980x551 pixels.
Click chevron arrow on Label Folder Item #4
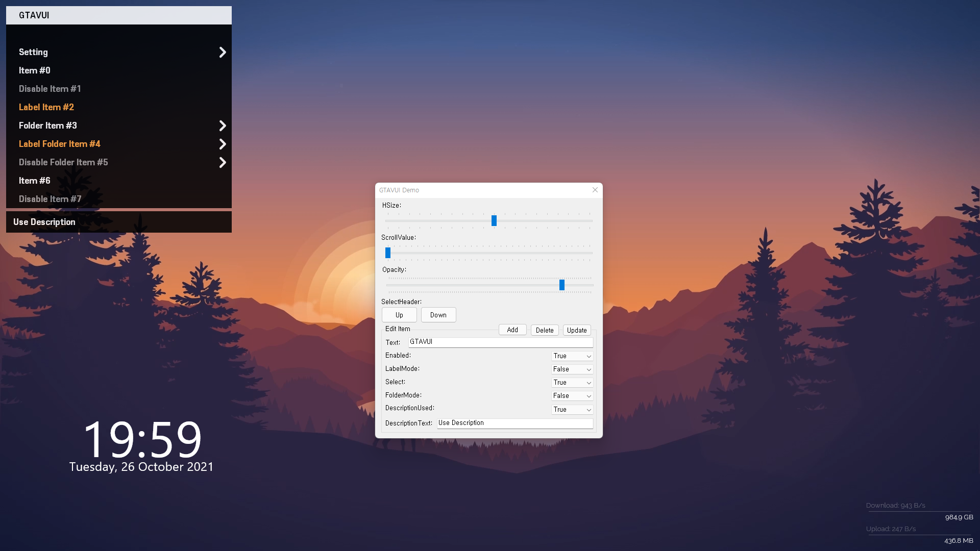(222, 144)
